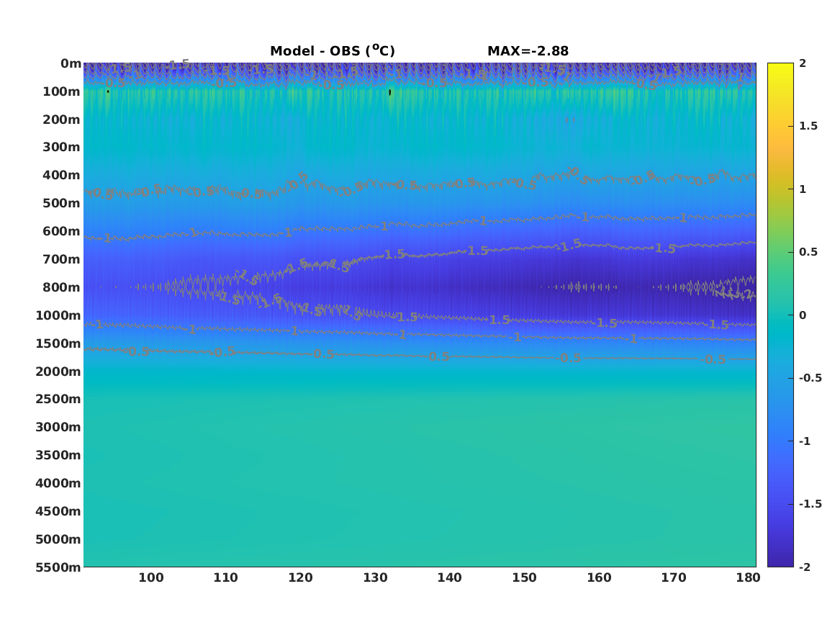The height and width of the screenshot is (630, 840).
Task: Select the "1500m" depth axis label
Action: [58, 343]
